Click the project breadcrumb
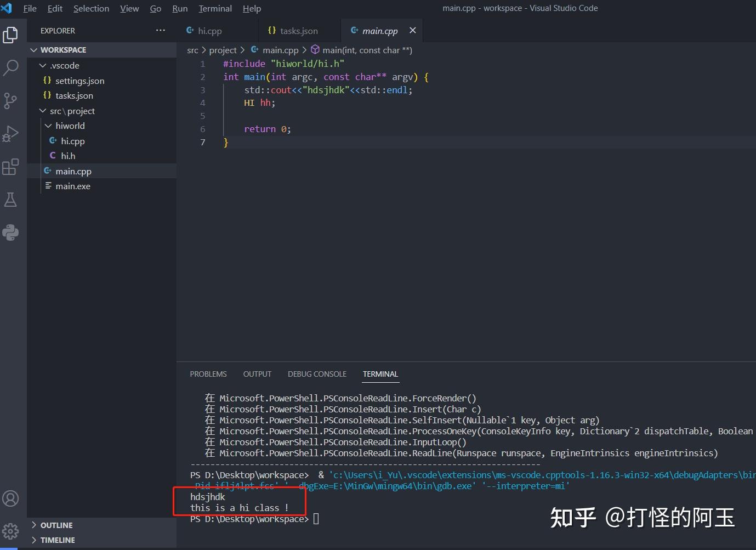The image size is (756, 550). [223, 50]
